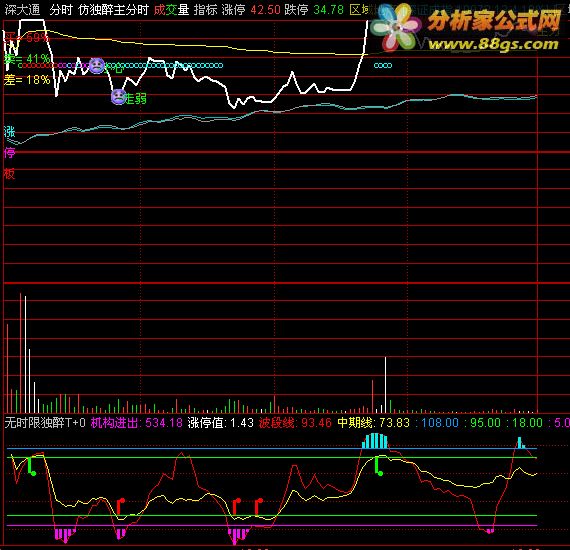Click the blue 108.00 level value
Image resolution: width=570 pixels, height=550 pixels.
click(440, 422)
